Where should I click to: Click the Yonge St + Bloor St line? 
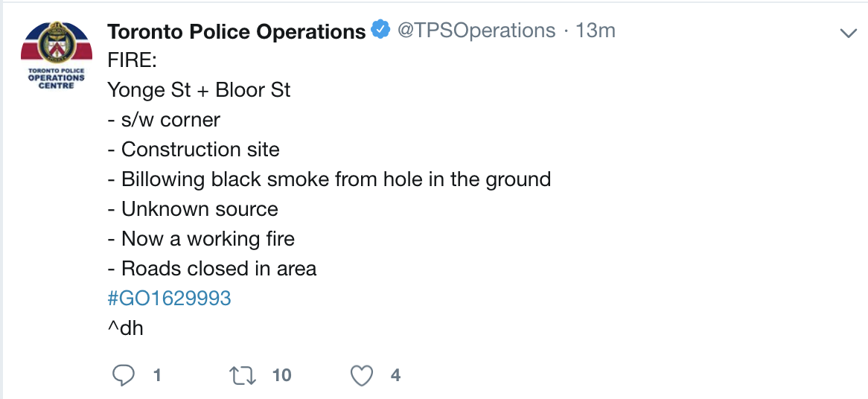[x=199, y=90]
